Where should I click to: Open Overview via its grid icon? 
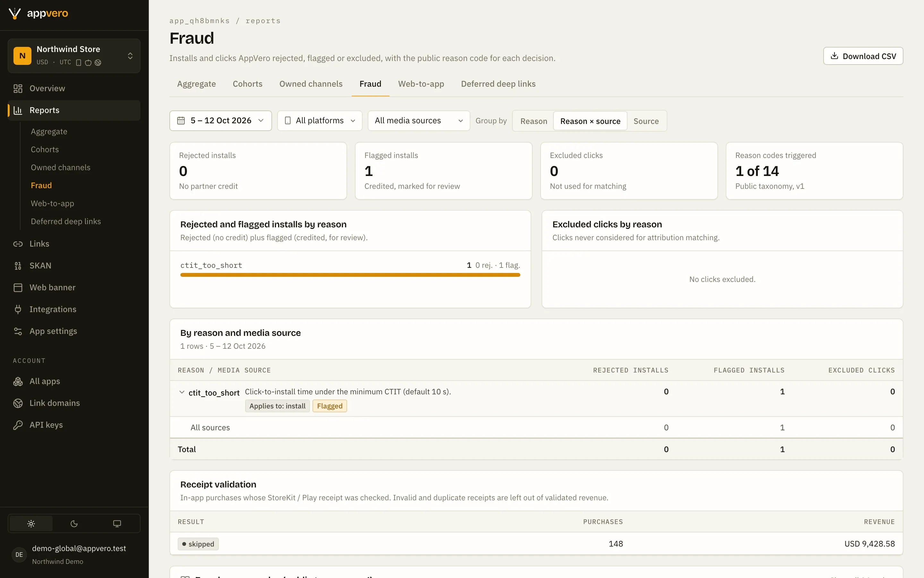coord(18,88)
